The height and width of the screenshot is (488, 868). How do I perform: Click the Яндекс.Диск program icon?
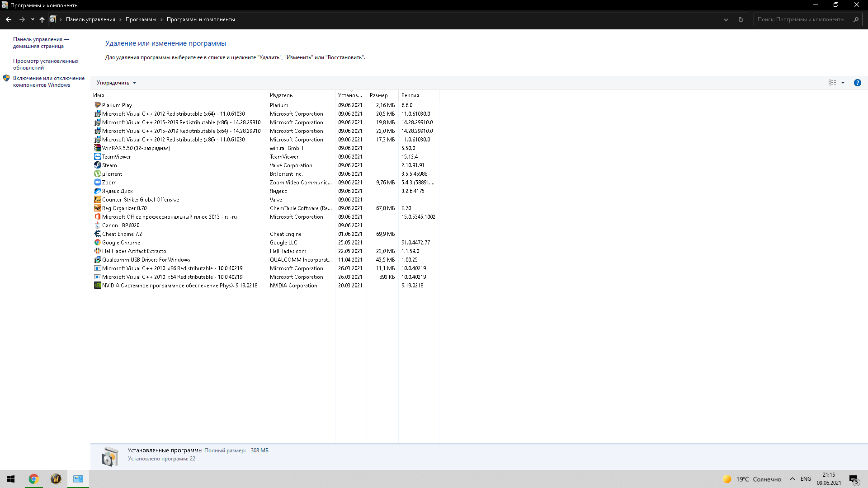tap(97, 191)
